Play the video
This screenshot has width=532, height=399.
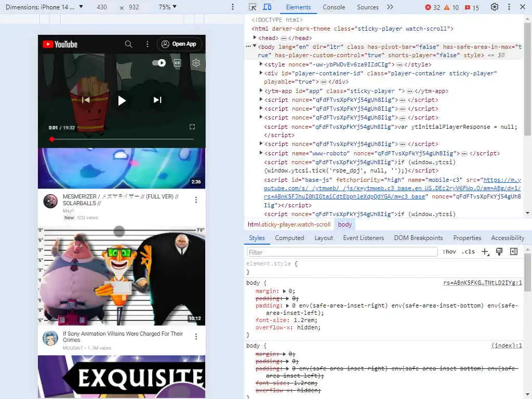(x=122, y=100)
